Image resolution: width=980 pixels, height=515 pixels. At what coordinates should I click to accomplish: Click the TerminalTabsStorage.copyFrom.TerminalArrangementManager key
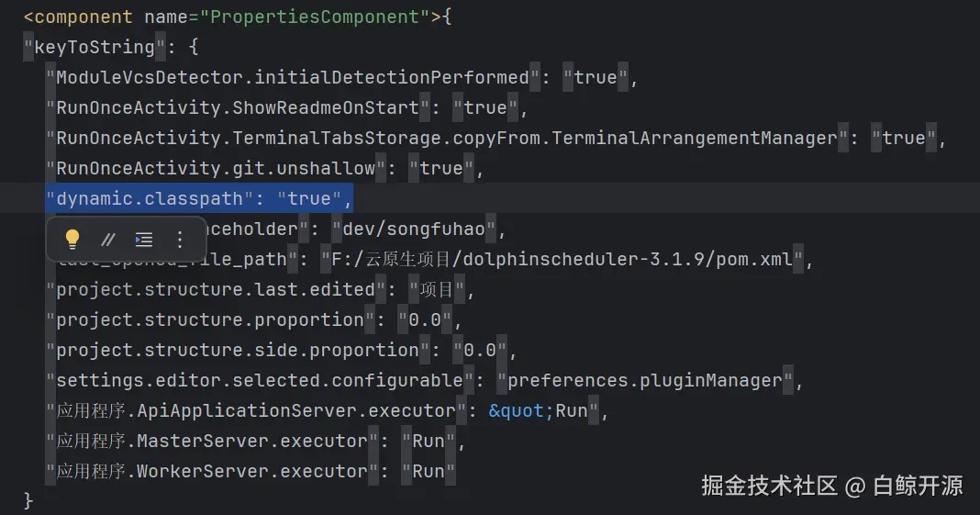coord(446,138)
